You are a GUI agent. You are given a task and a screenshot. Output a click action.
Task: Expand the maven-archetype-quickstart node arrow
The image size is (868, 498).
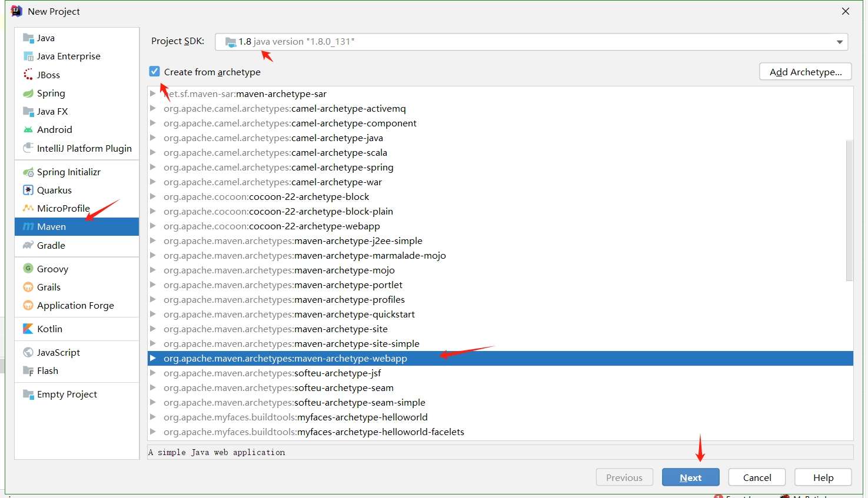click(153, 314)
